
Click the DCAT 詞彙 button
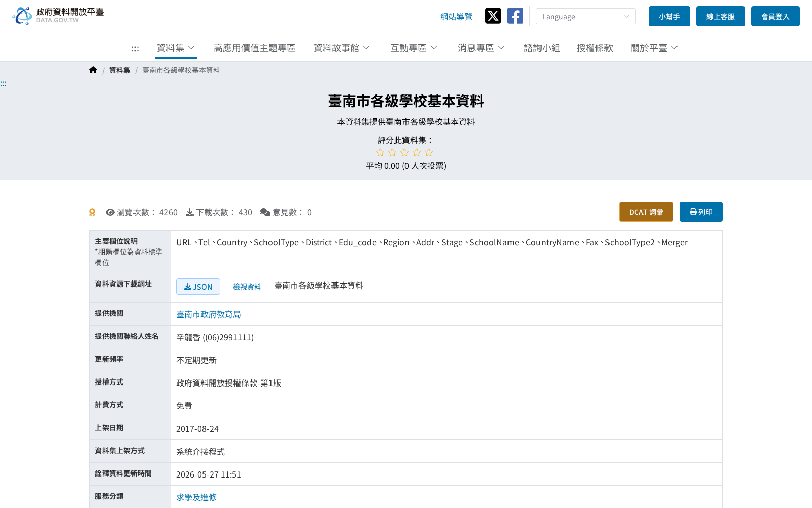pyautogui.click(x=646, y=212)
